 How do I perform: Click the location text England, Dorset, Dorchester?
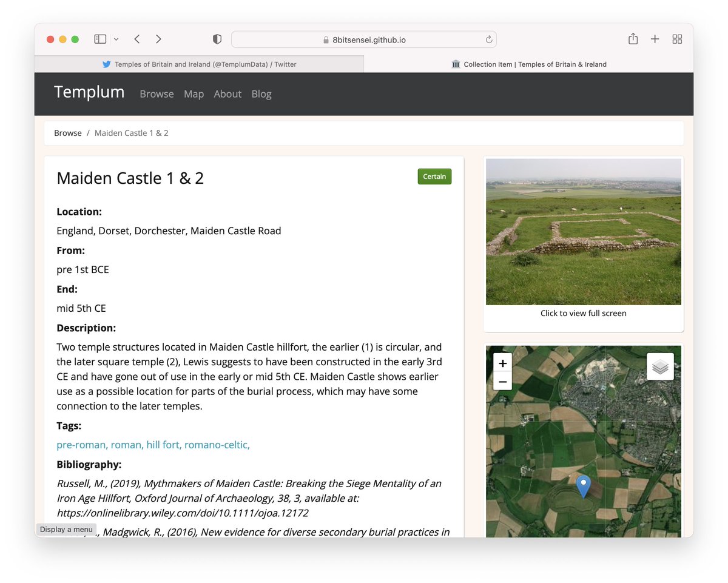[x=169, y=231]
